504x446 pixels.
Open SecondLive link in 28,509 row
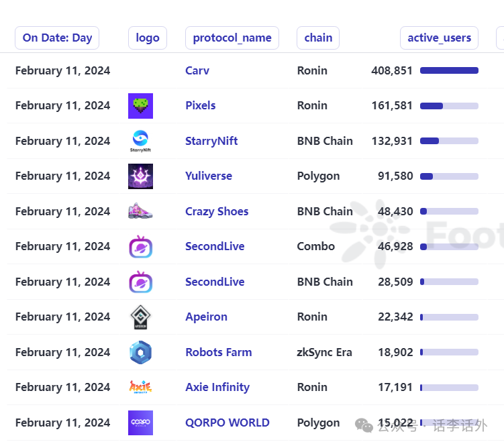point(215,282)
